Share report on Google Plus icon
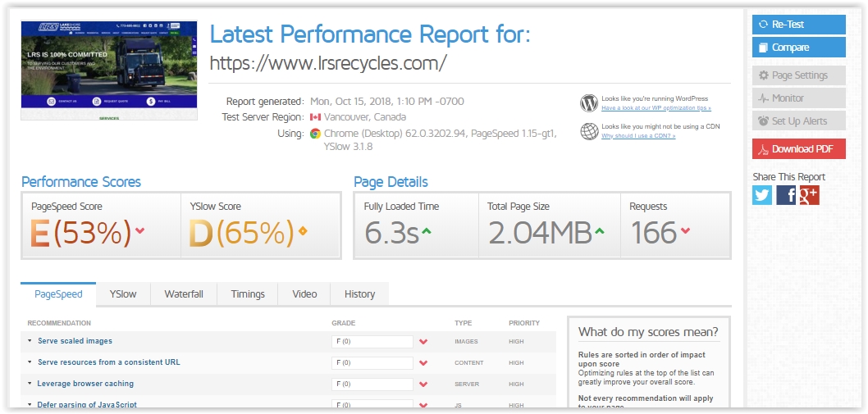This screenshot has width=868, height=414. 809,195
